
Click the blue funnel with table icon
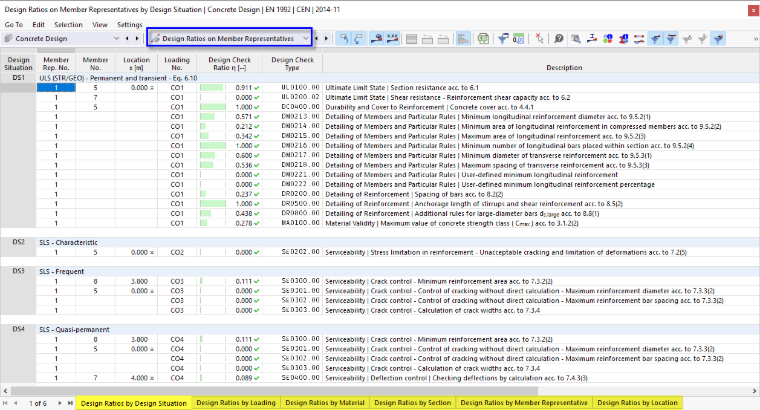tap(503, 39)
